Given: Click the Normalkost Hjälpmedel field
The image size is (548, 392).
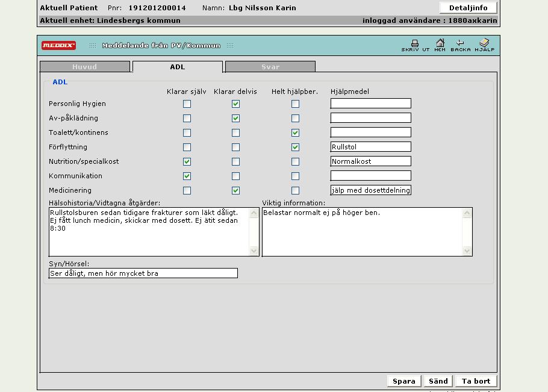Looking at the screenshot, I should pyautogui.click(x=371, y=161).
